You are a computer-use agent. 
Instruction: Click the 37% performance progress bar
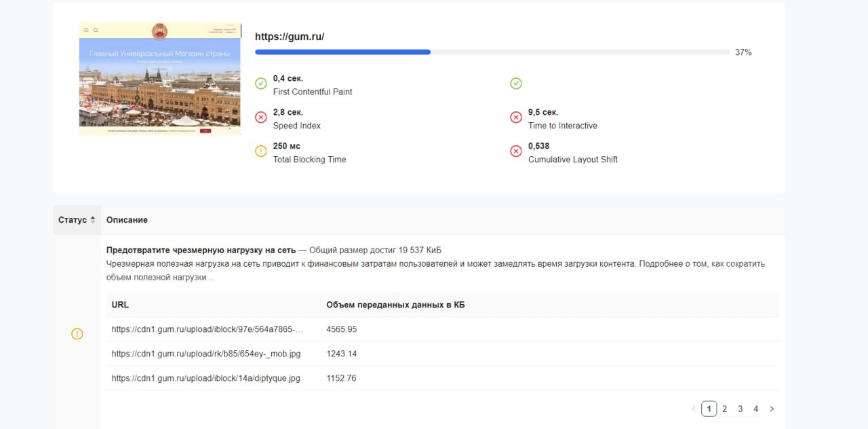point(492,52)
